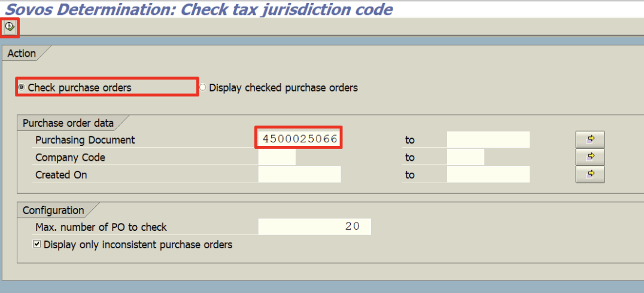Focus the Company Code from field
The height and width of the screenshot is (293, 644).
277,157
